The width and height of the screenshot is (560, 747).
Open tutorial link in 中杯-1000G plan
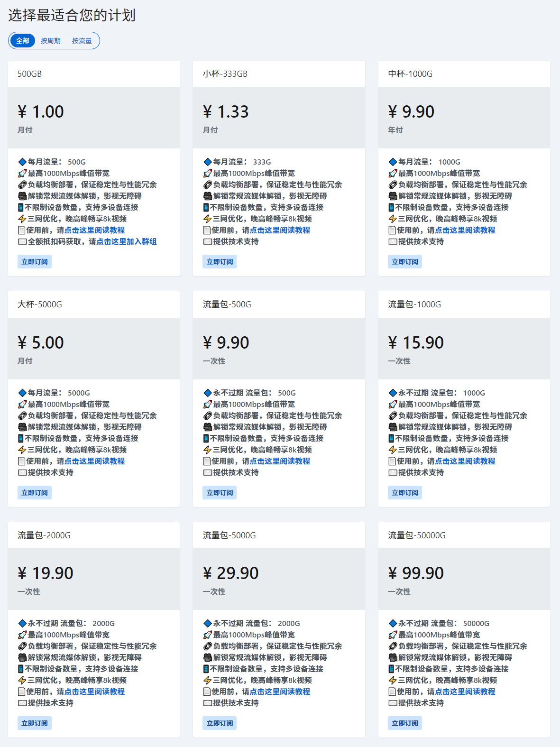[x=465, y=230]
